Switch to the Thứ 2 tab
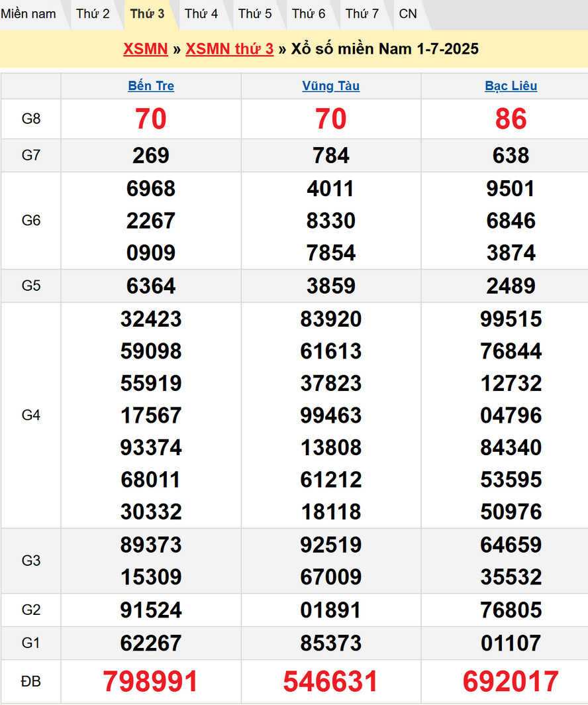The width and height of the screenshot is (588, 705). [x=93, y=13]
